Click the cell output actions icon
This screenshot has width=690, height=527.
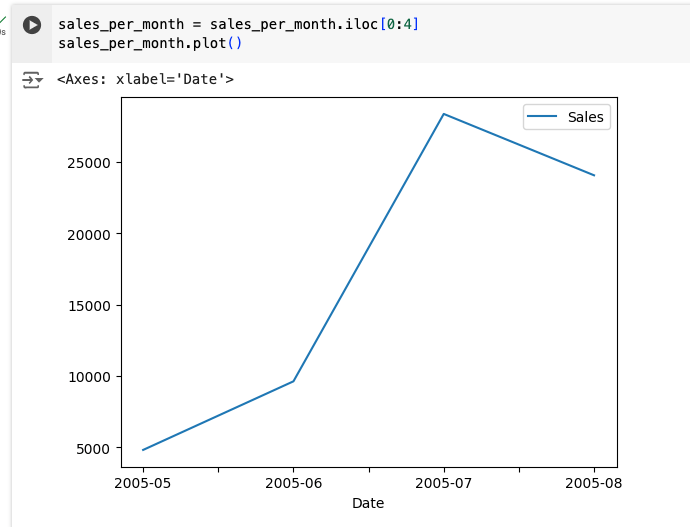point(32,80)
